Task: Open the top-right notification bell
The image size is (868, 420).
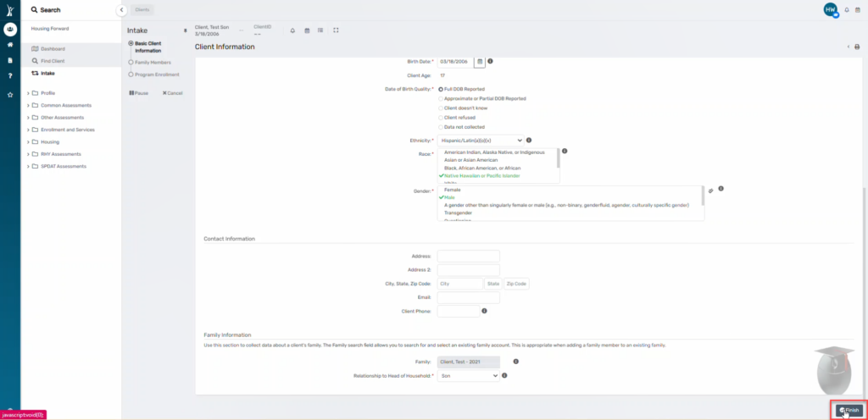Action: 847,10
